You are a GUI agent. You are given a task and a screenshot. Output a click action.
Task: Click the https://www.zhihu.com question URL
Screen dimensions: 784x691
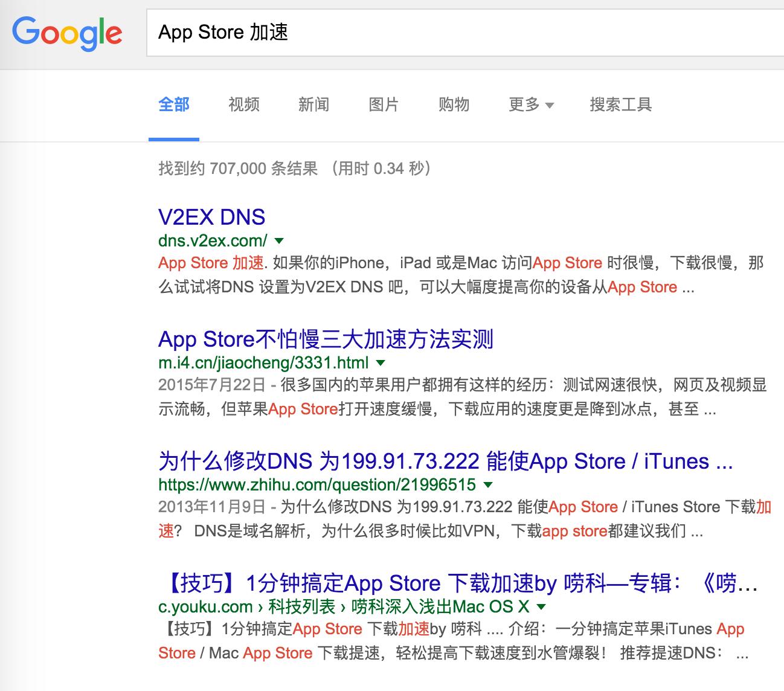(316, 484)
